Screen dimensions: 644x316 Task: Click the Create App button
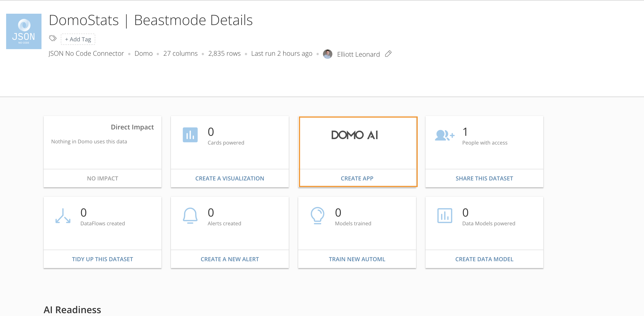pyautogui.click(x=357, y=178)
